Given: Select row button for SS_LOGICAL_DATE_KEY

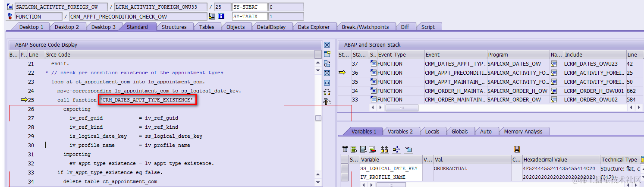Looking at the screenshot, I should pos(345,168).
